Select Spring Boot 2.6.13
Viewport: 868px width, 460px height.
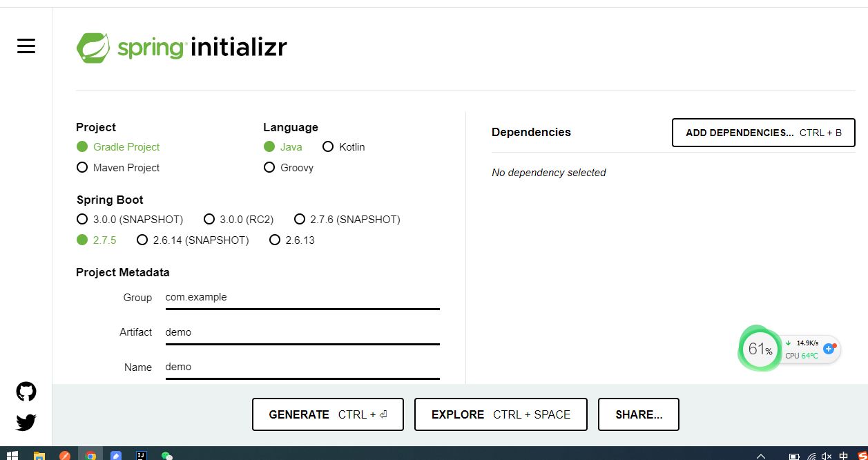click(x=292, y=240)
